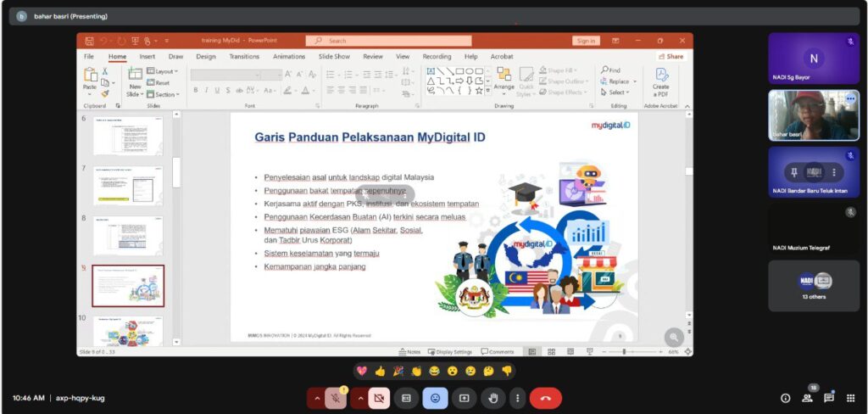Click the Sign in button
The image size is (868, 414).
585,41
